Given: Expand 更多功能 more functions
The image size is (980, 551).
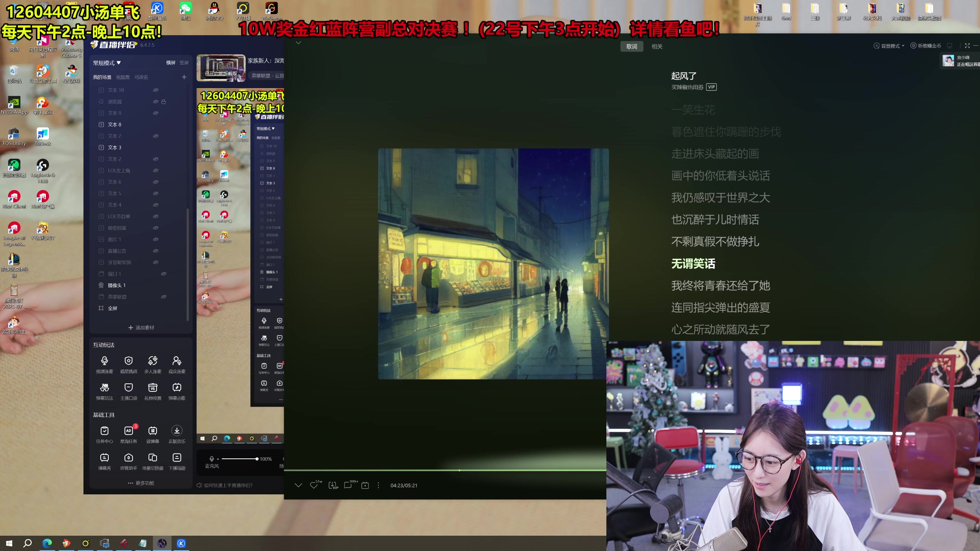Looking at the screenshot, I should (141, 483).
